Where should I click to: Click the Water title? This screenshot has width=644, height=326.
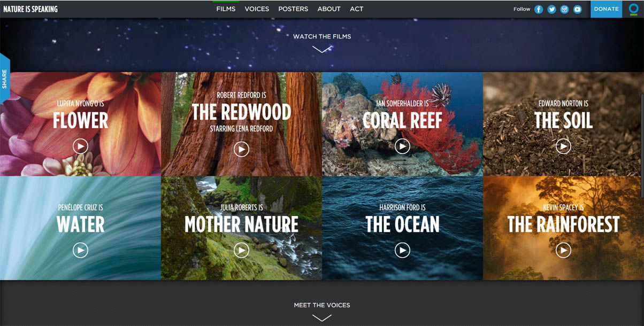pyautogui.click(x=80, y=224)
